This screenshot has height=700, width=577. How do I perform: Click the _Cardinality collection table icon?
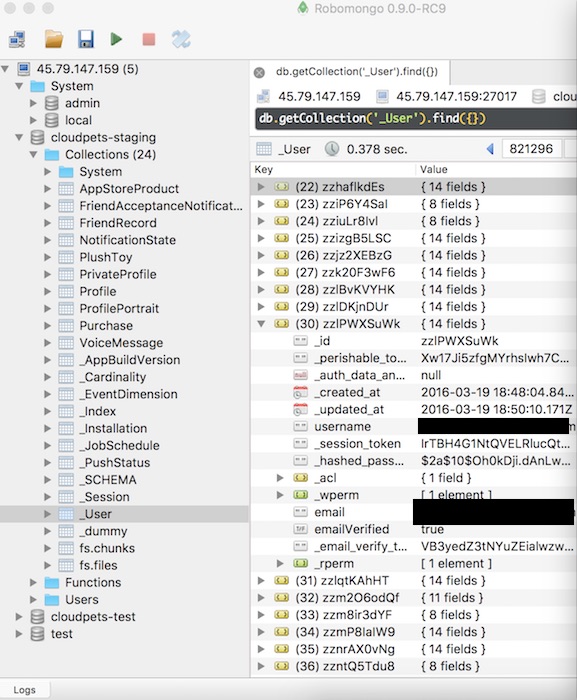click(x=66, y=377)
